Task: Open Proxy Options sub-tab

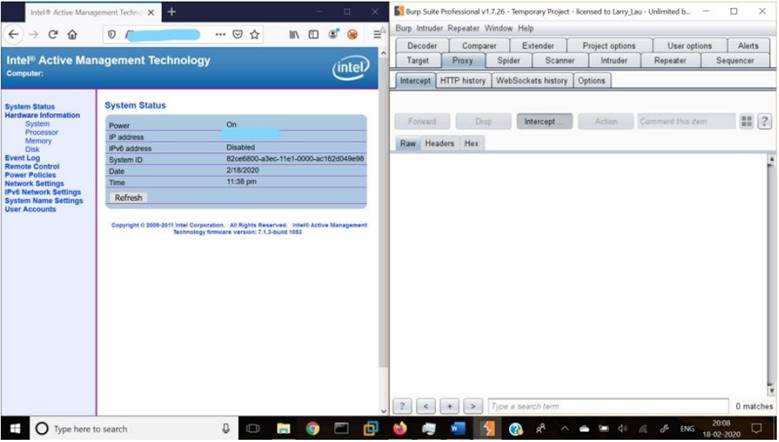Action: point(592,80)
